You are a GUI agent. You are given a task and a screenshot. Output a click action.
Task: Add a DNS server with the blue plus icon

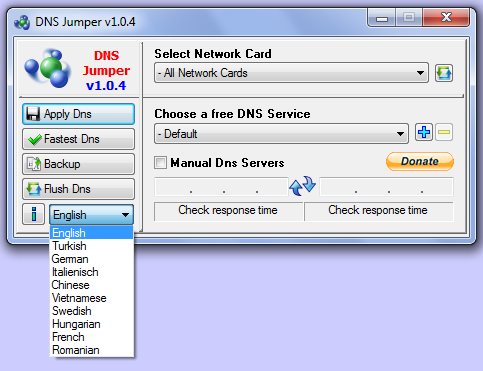tap(424, 132)
